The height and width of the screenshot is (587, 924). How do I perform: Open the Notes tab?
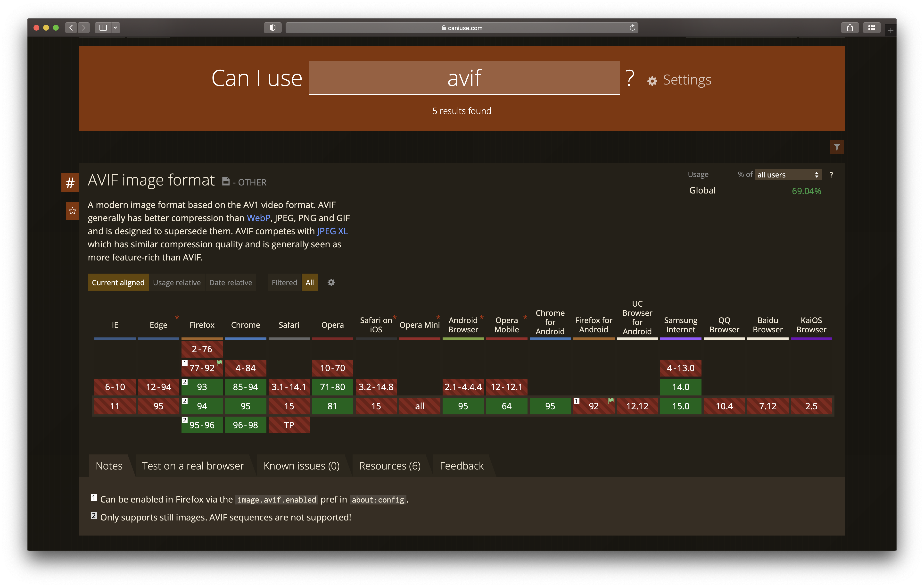(x=109, y=466)
